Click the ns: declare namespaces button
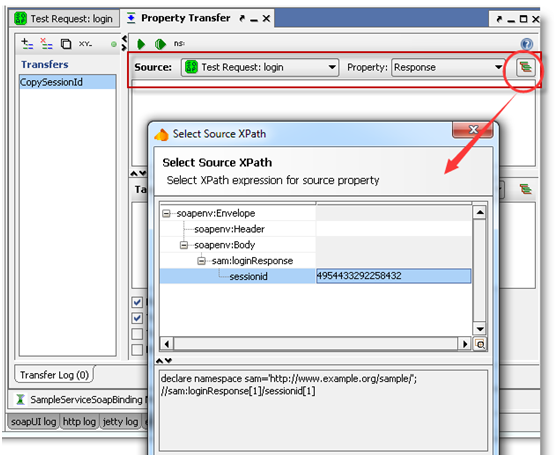Screen dimensions: 558x457 179,43
